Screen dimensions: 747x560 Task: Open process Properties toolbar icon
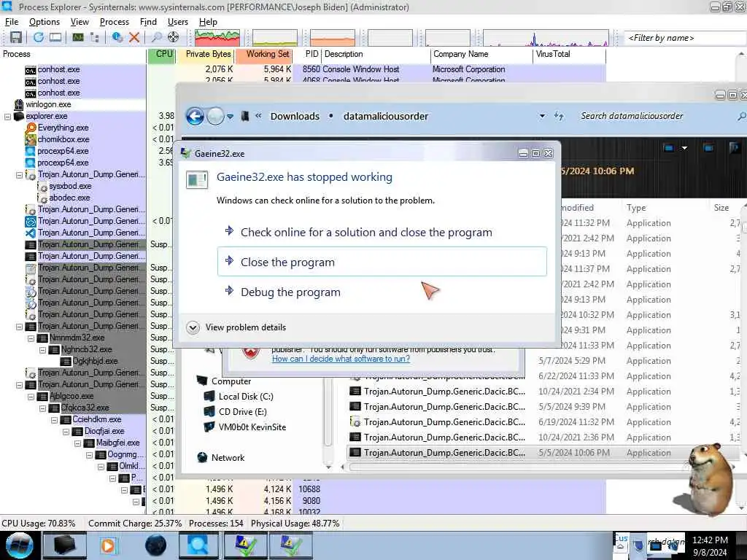click(x=117, y=37)
